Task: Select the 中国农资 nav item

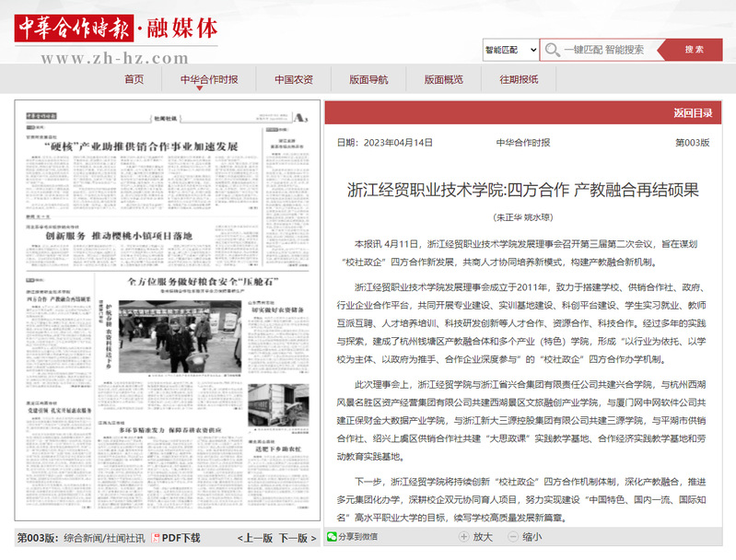Action: (x=293, y=79)
